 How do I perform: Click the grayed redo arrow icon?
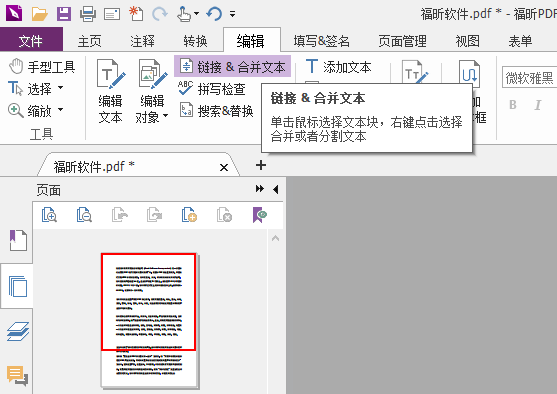click(159, 14)
